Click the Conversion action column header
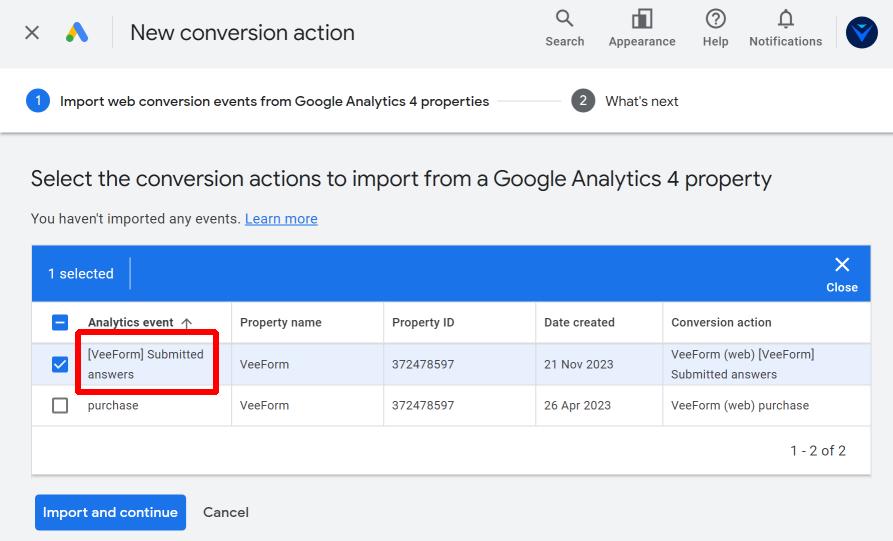 pos(721,322)
